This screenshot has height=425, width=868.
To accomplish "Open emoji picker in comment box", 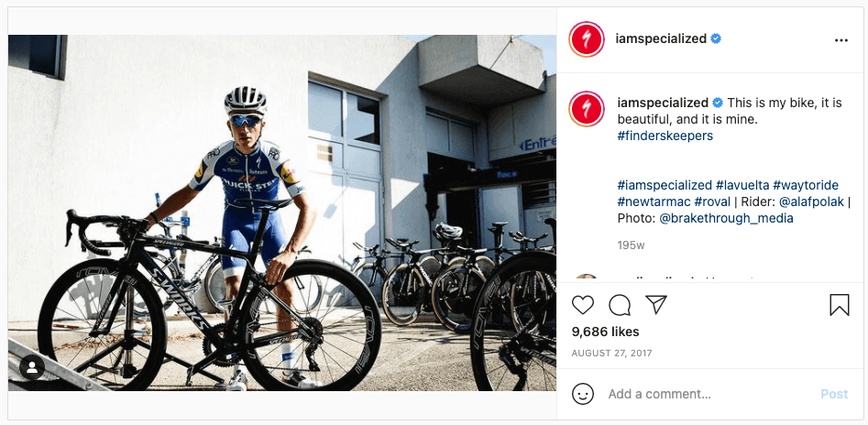I will coord(583,394).
